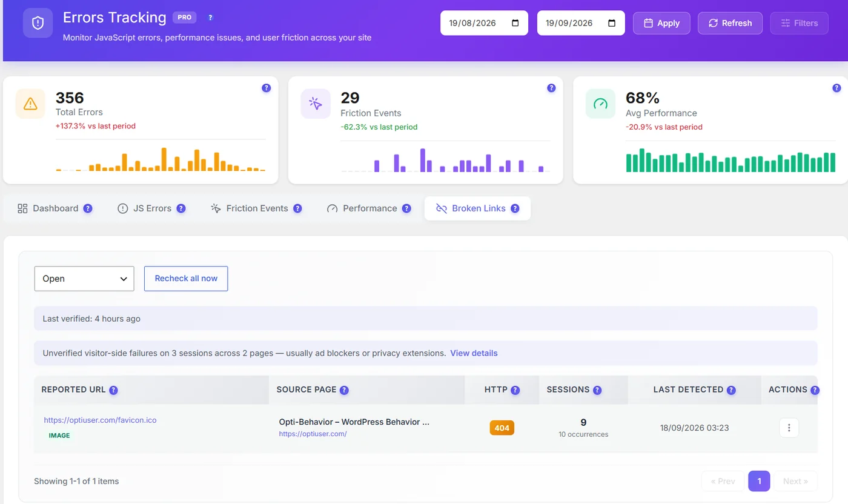Click the gauge Avg Performance card icon
The image size is (848, 504).
[x=600, y=104]
